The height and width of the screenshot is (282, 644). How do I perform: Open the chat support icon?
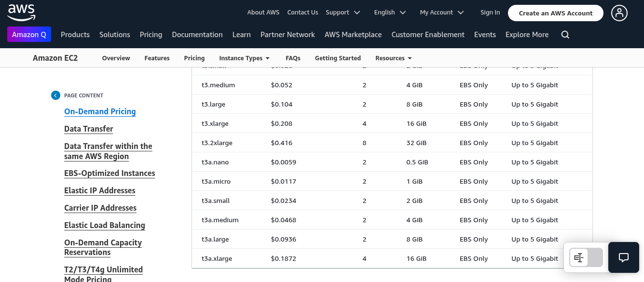click(x=623, y=257)
